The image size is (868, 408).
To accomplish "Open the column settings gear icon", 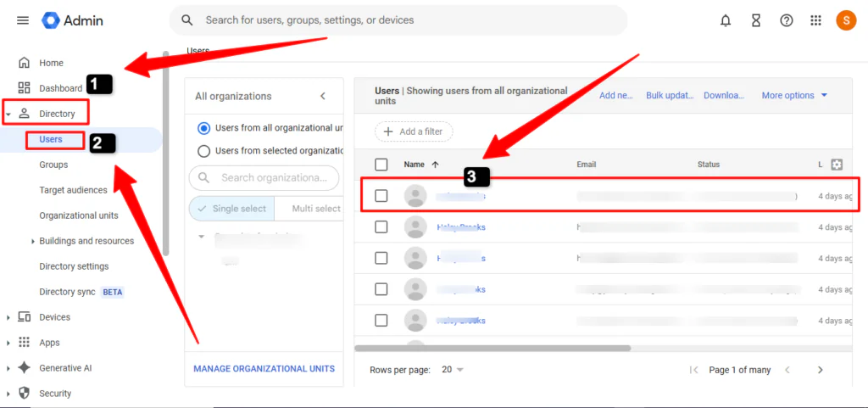I will click(x=837, y=165).
